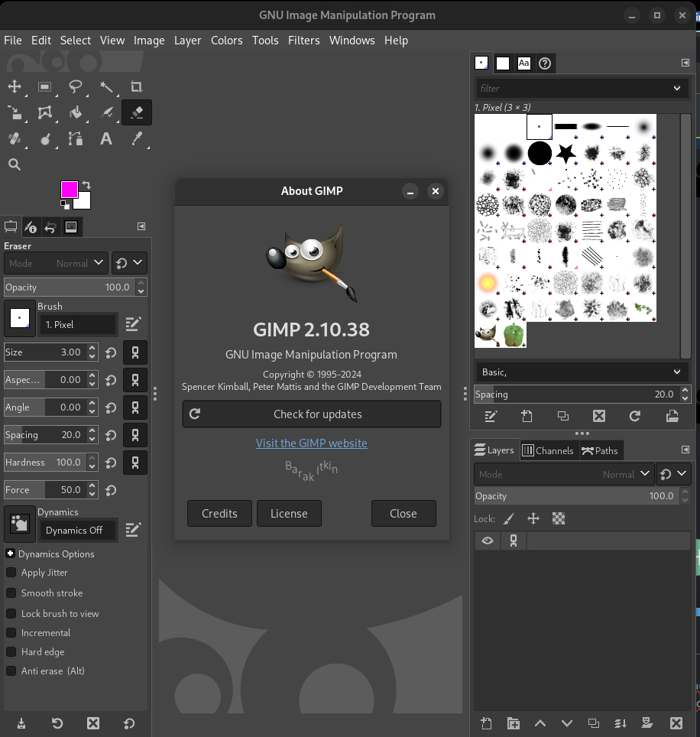The height and width of the screenshot is (737, 700).
Task: Select the Fuzzy Select magic wand tool
Action: [106, 86]
